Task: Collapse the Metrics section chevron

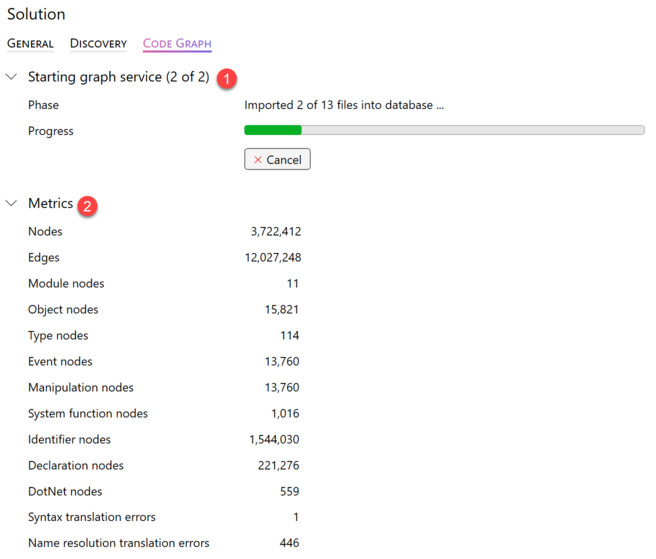Action: (11, 203)
